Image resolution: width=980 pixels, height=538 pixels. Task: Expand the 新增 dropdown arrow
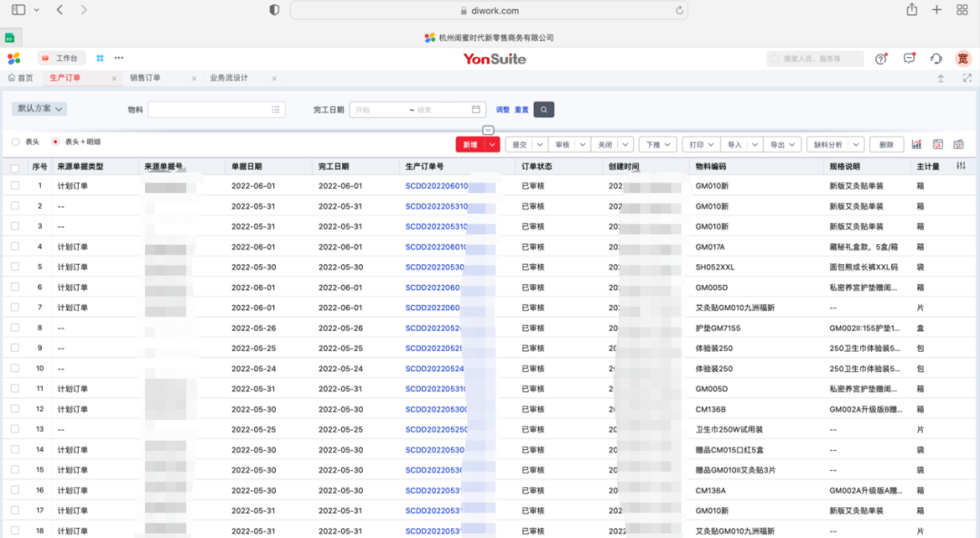493,144
